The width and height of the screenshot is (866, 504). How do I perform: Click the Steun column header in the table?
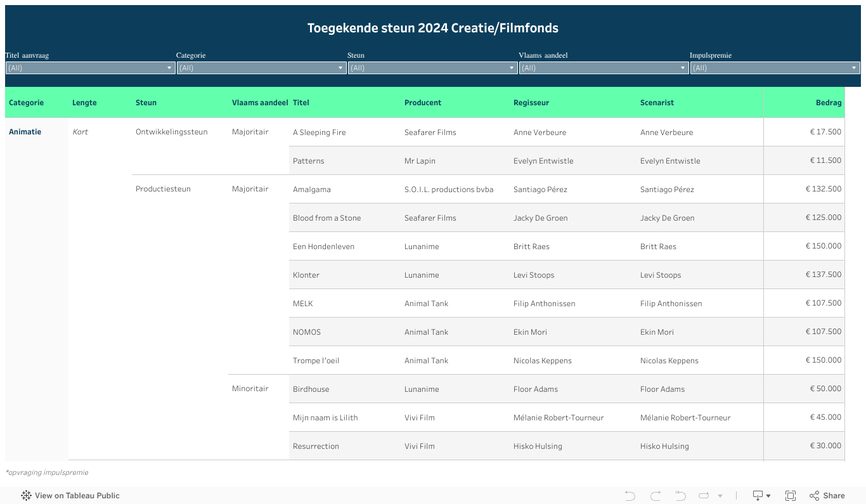[146, 103]
